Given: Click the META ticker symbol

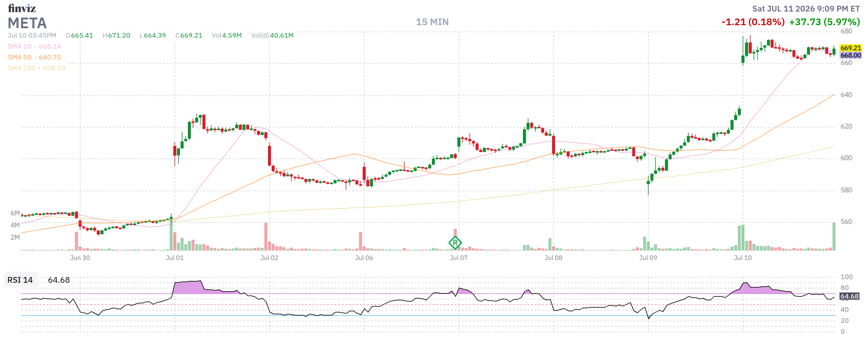Looking at the screenshot, I should coord(27,23).
